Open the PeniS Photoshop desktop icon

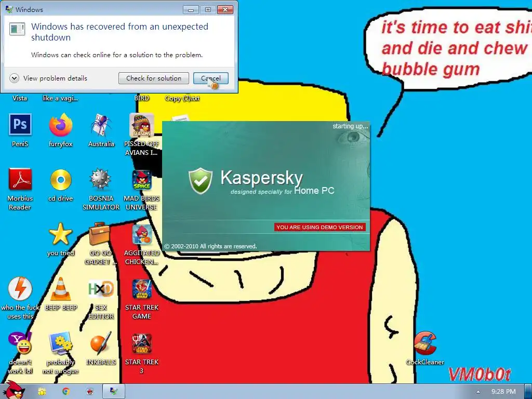pos(20,125)
